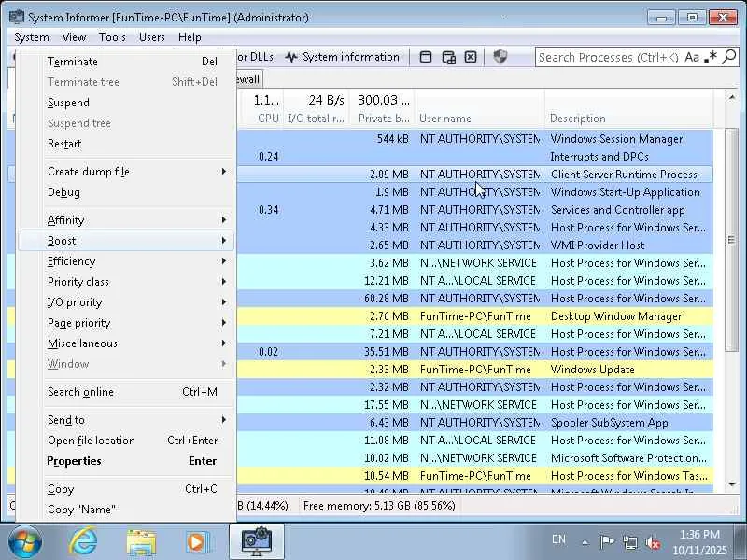Select Microsoft Software Protection row
This screenshot has height=560, width=747.
pyautogui.click(x=475, y=458)
